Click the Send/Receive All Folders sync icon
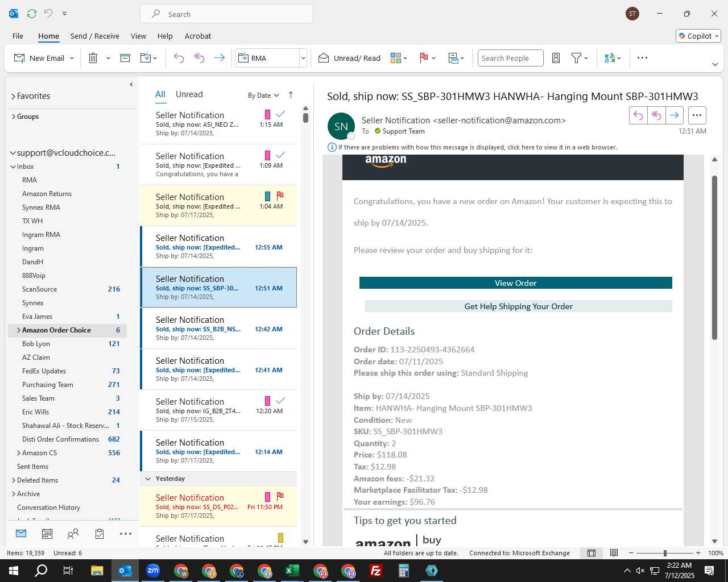 click(32, 14)
